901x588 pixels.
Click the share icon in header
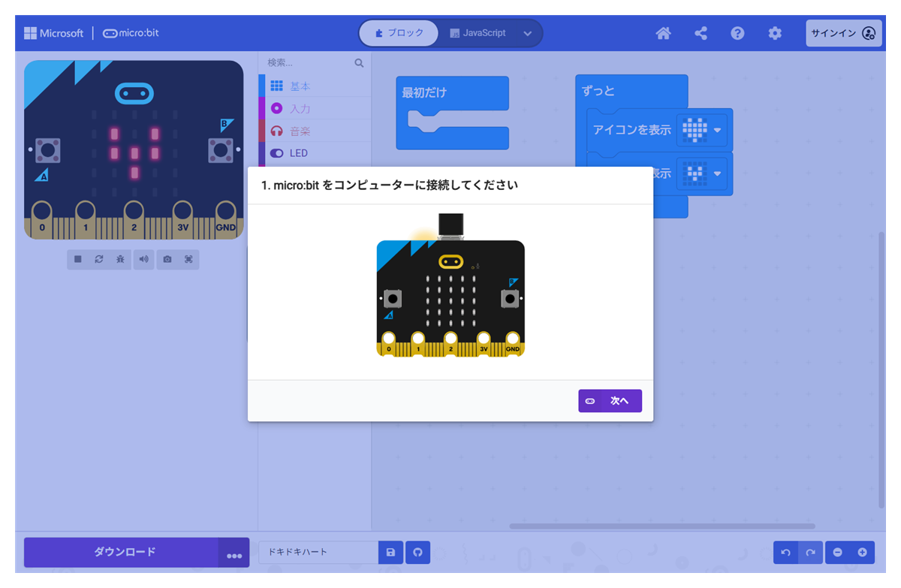click(x=701, y=33)
